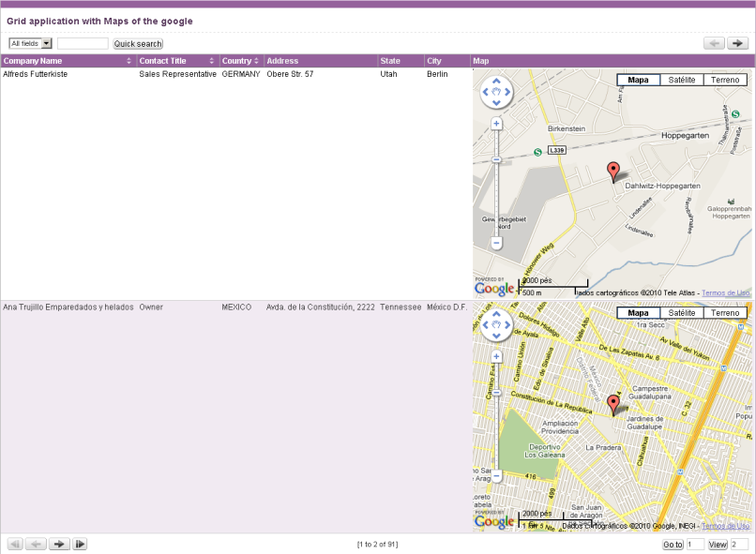Click the red marker on the Mexico map
The image size is (756, 554).
coord(613,405)
